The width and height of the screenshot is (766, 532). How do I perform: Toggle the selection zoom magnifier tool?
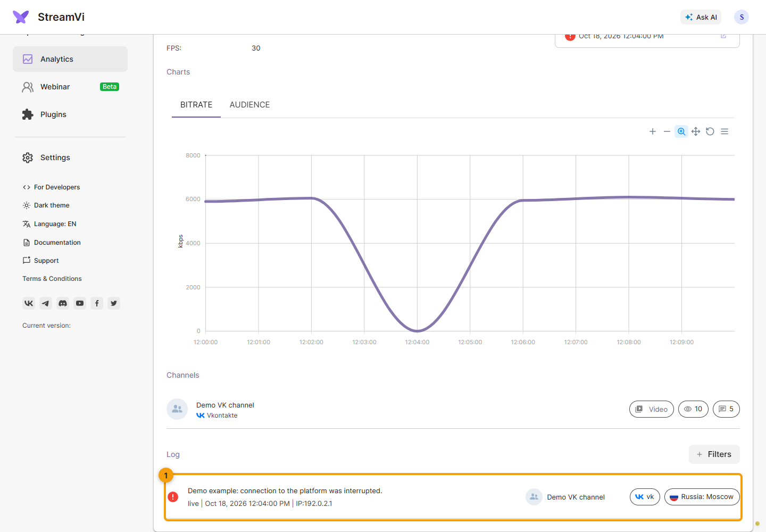681,131
